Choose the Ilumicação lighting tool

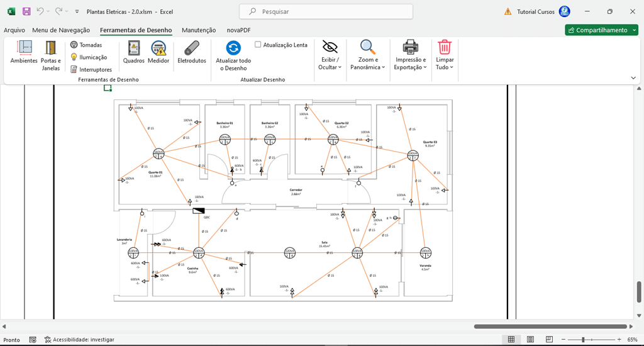[89, 57]
